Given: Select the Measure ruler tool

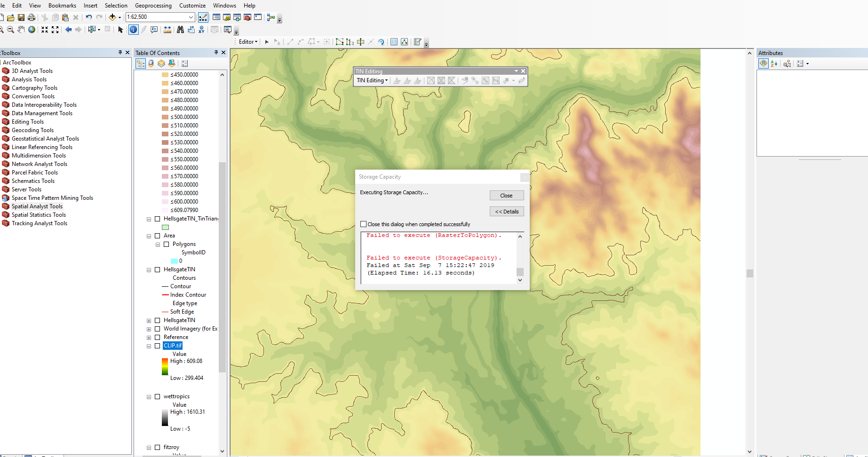Looking at the screenshot, I should pyautogui.click(x=167, y=30).
